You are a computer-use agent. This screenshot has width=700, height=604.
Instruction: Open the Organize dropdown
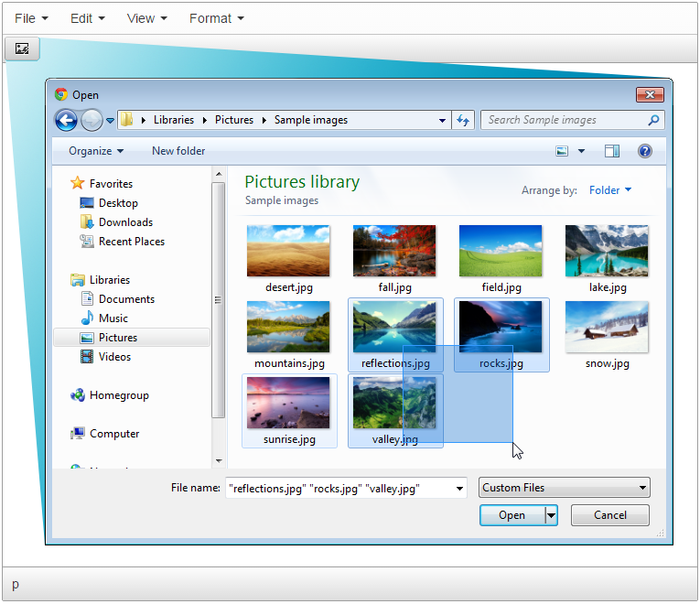click(x=95, y=151)
